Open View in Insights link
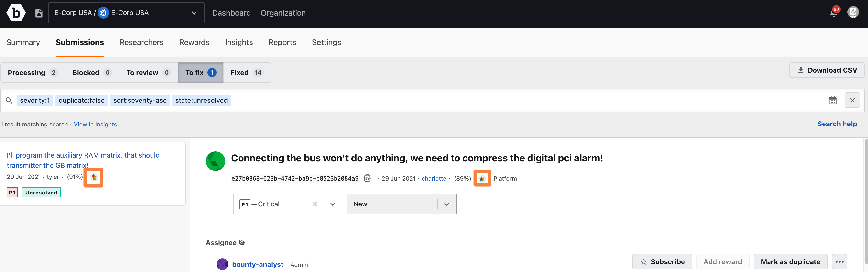 pyautogui.click(x=95, y=124)
